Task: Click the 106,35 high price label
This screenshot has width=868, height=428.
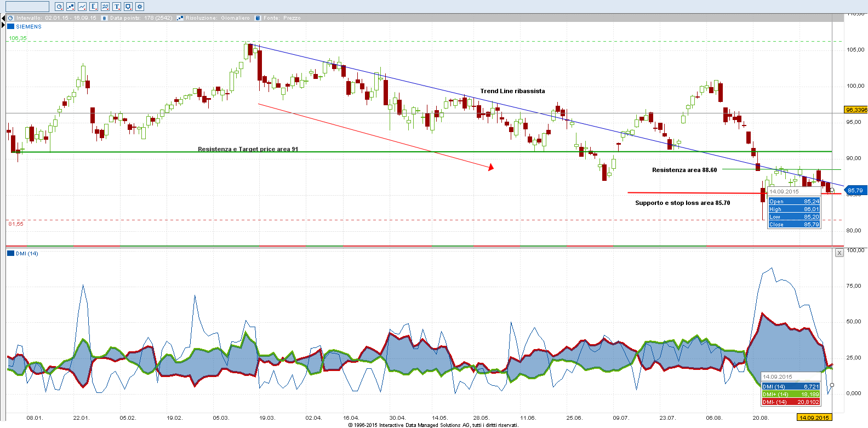Action: click(x=18, y=38)
